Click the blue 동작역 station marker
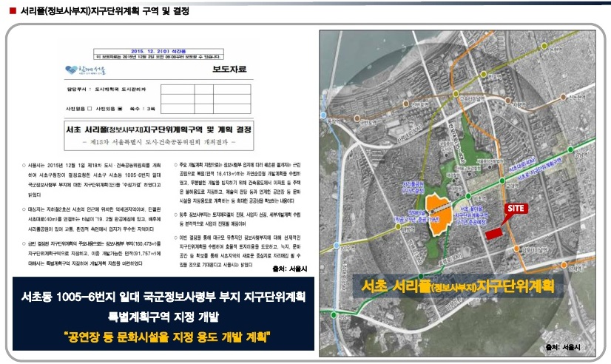Image resolution: width=611 pixels, height=364 pixels. [x=323, y=115]
